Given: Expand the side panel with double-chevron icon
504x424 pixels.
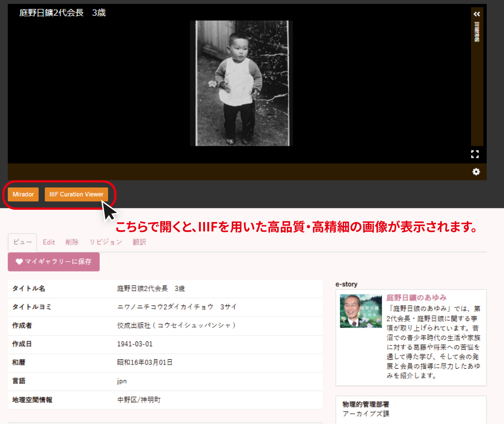Looking at the screenshot, I should (x=476, y=14).
